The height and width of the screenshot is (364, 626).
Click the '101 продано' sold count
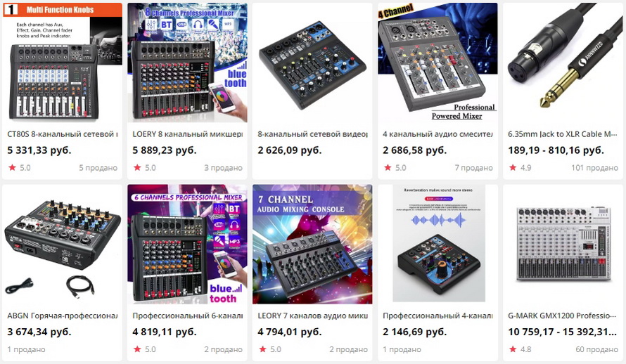point(594,168)
